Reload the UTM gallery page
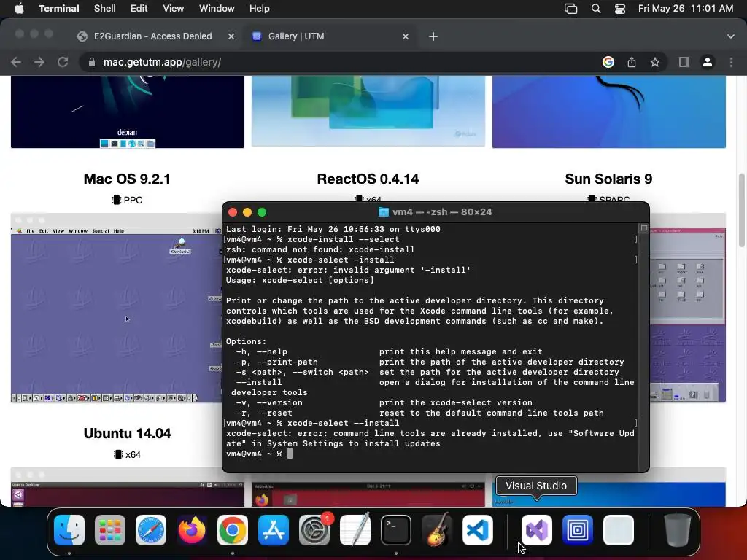The image size is (747, 560). (63, 62)
